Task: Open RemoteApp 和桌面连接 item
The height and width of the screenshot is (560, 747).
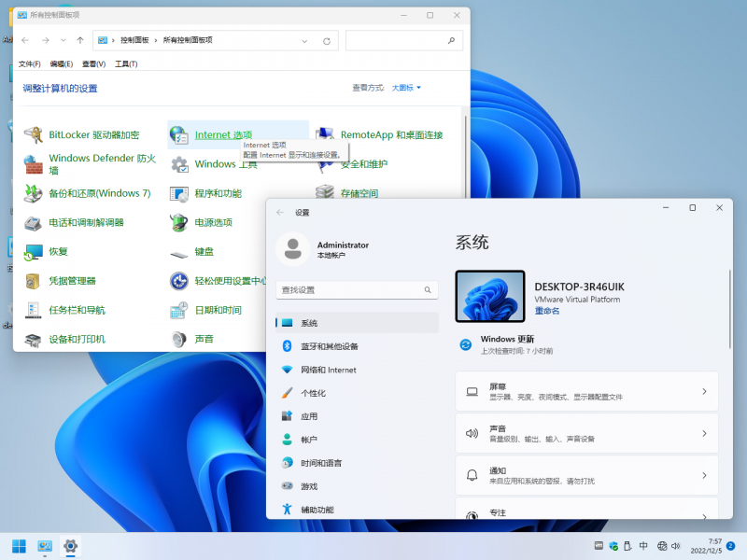Action: click(380, 134)
